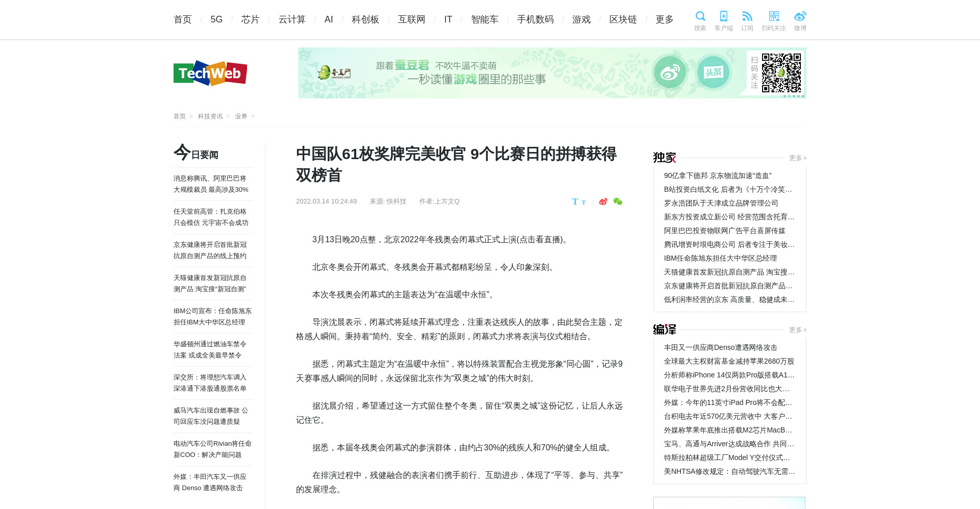Open news 任天堂前高管：扎克伯格只会模仿

(211, 217)
